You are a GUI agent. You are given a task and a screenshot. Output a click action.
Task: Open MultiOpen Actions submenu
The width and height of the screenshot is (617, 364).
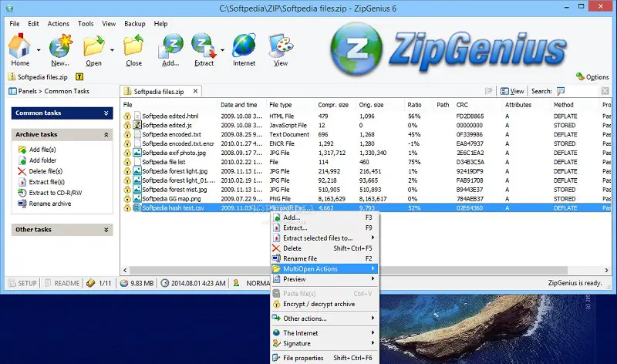pyautogui.click(x=324, y=269)
